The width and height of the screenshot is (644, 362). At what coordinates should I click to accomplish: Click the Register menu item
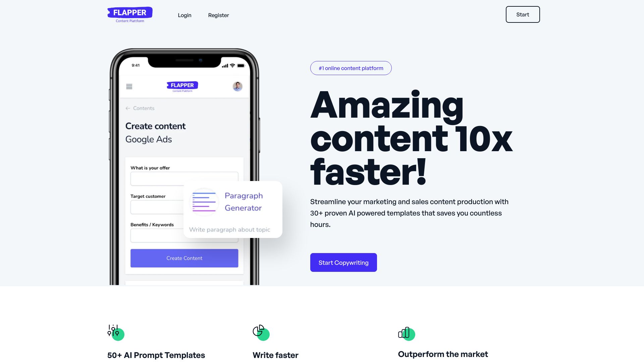218,15
